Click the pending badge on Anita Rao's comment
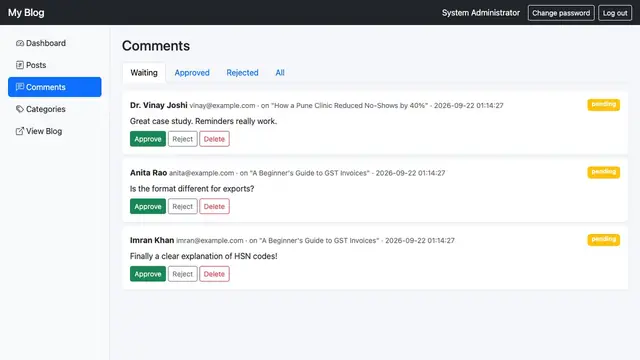Screen dimensions: 640x360 603,172
